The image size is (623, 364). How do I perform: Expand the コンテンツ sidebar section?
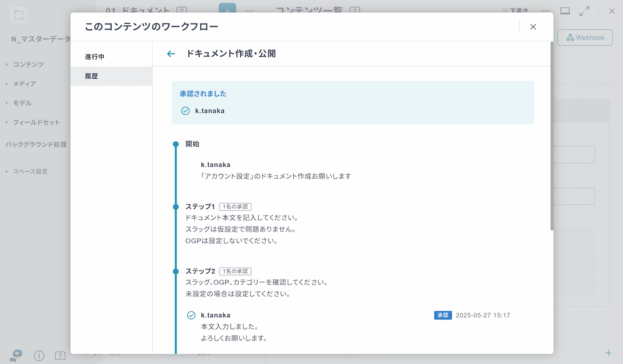28,64
